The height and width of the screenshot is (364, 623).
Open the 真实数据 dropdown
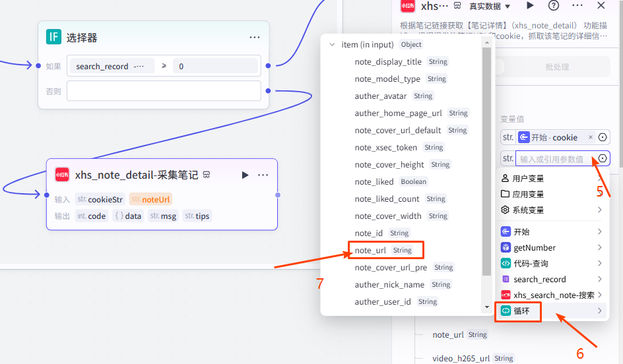(490, 6)
